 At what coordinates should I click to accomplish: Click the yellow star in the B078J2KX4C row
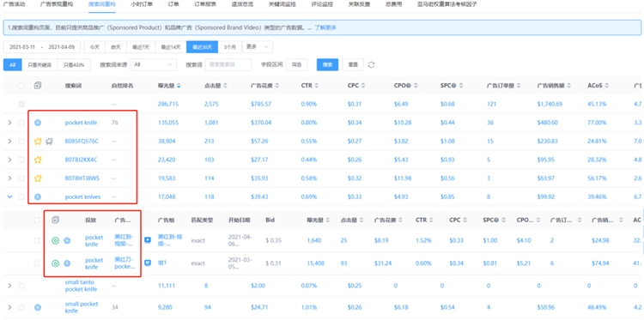[38, 160]
